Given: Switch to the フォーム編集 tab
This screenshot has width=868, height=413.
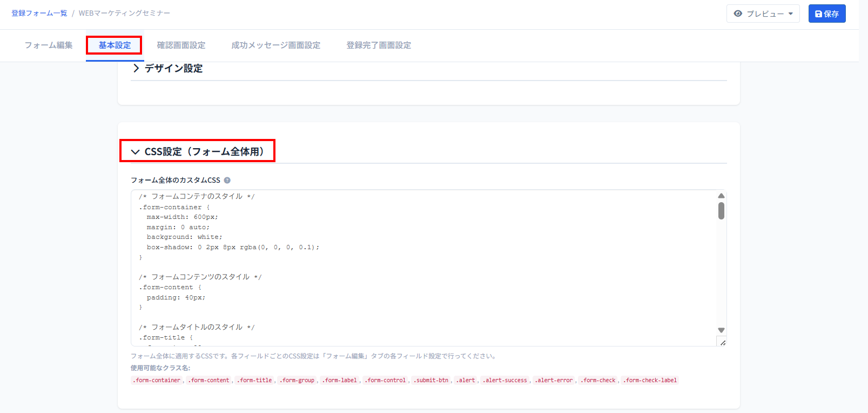Looking at the screenshot, I should (49, 45).
